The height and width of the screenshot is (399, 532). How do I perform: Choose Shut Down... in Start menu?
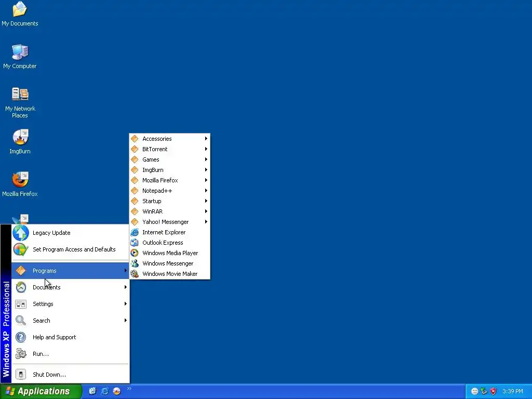coord(70,375)
